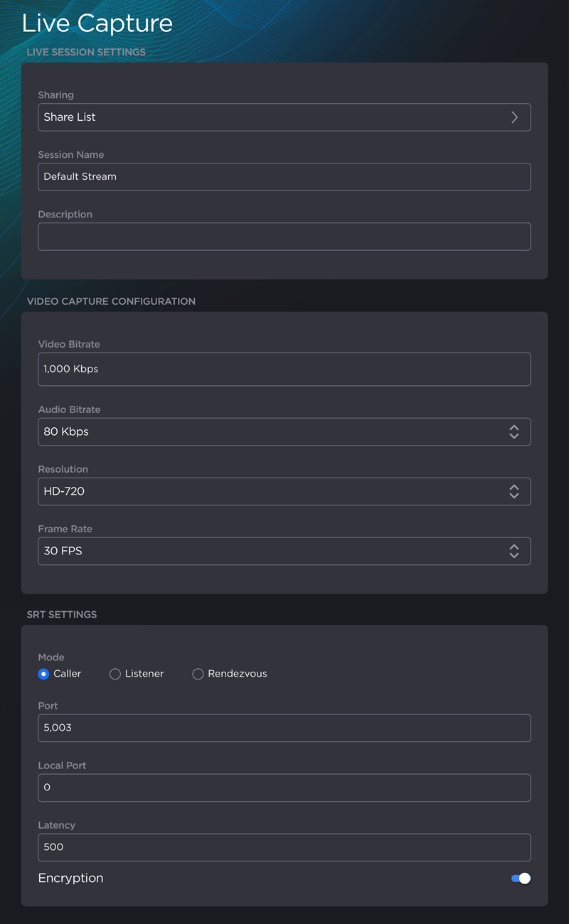Open the Resolution dropdown

pos(284,491)
